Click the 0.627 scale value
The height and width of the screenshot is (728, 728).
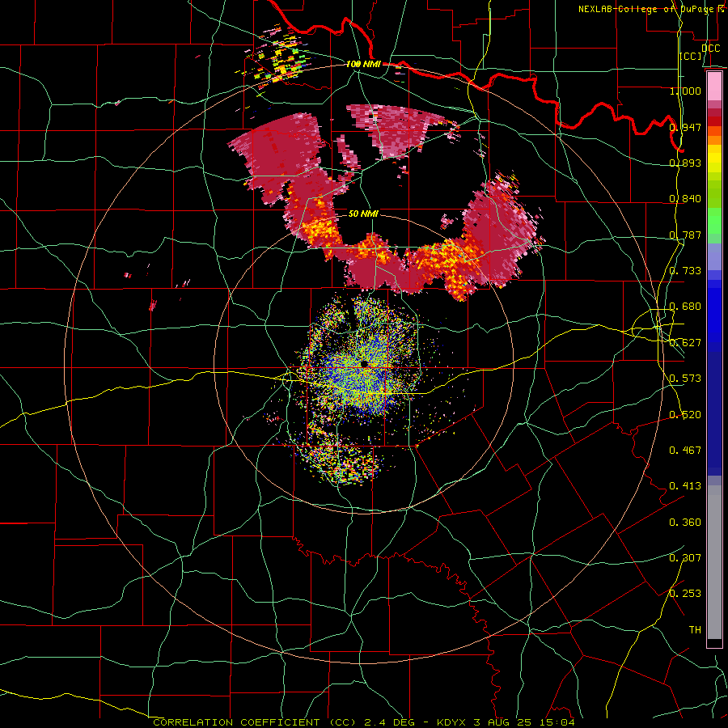tap(685, 342)
